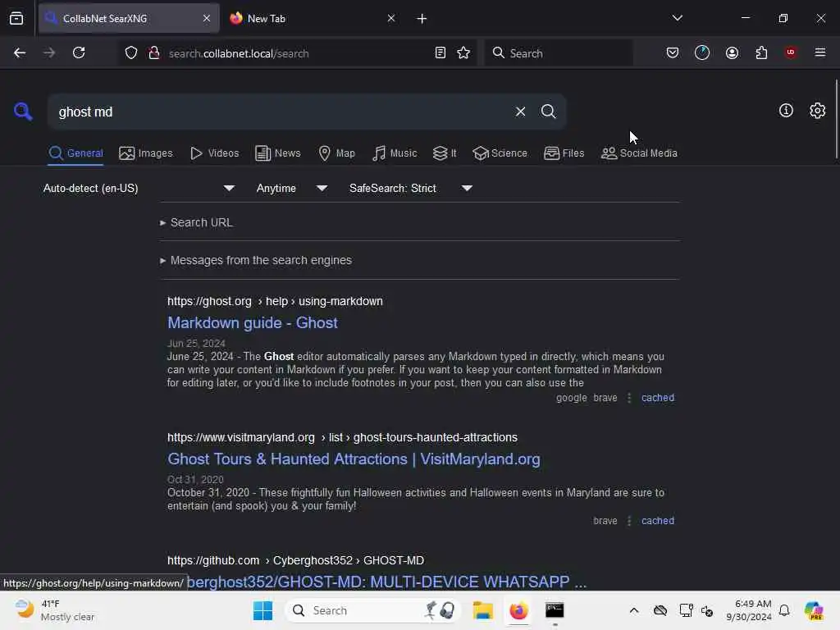This screenshot has height=630, width=840.
Task: Select the Files category
Action: (564, 153)
